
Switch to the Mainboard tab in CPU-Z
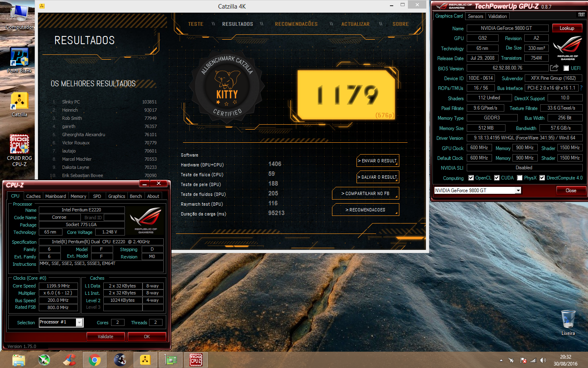pyautogui.click(x=56, y=196)
